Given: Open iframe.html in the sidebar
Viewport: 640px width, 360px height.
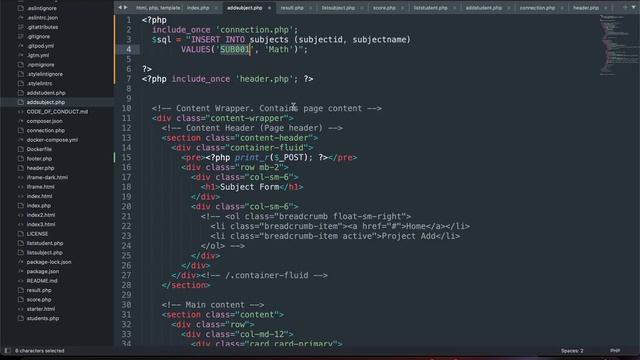Looking at the screenshot, I should (x=40, y=187).
